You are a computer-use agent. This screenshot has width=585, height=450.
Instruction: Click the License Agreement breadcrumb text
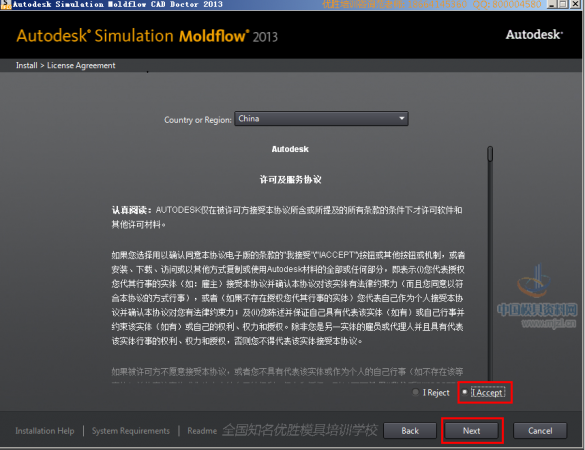[x=81, y=65]
